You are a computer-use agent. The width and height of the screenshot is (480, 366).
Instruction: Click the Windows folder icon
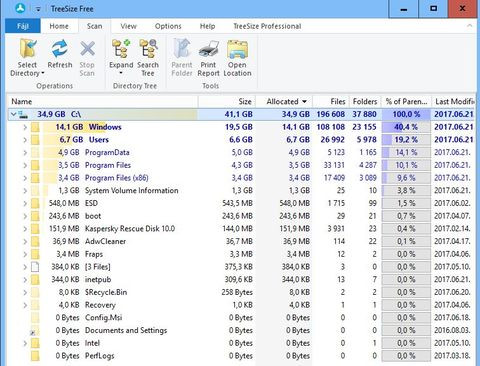click(x=35, y=127)
